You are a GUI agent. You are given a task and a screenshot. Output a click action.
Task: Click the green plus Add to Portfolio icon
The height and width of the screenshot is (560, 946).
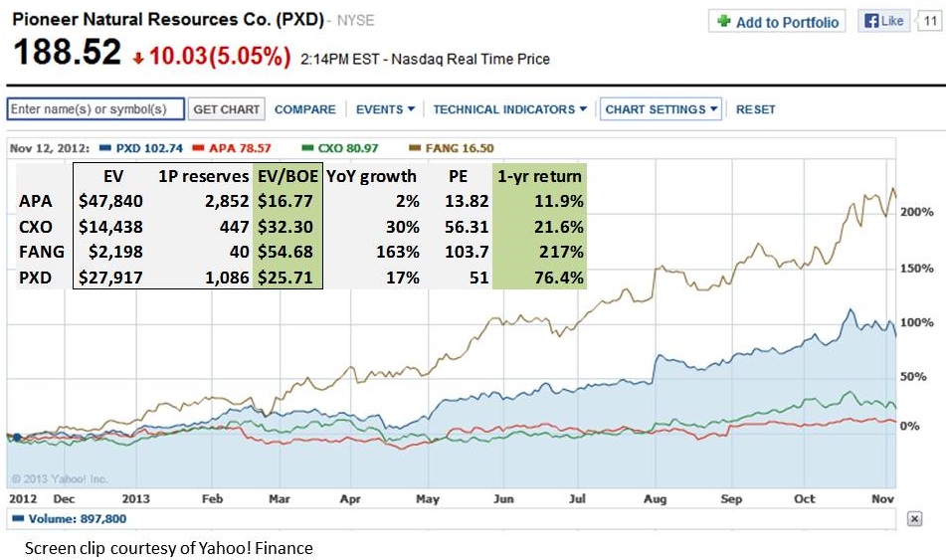click(723, 22)
